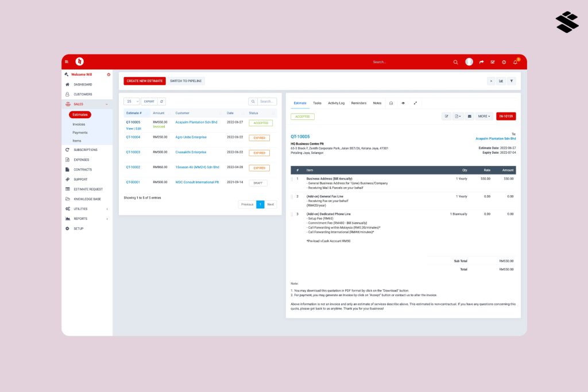Expand the Sales menu in sidebar
The height and width of the screenshot is (392, 588).
pyautogui.click(x=87, y=104)
